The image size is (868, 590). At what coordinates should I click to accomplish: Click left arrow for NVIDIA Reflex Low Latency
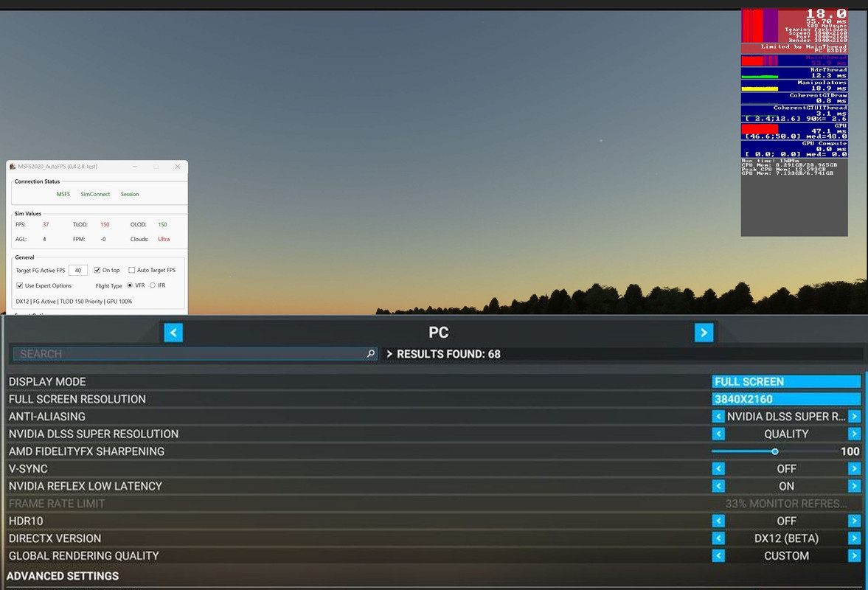718,486
